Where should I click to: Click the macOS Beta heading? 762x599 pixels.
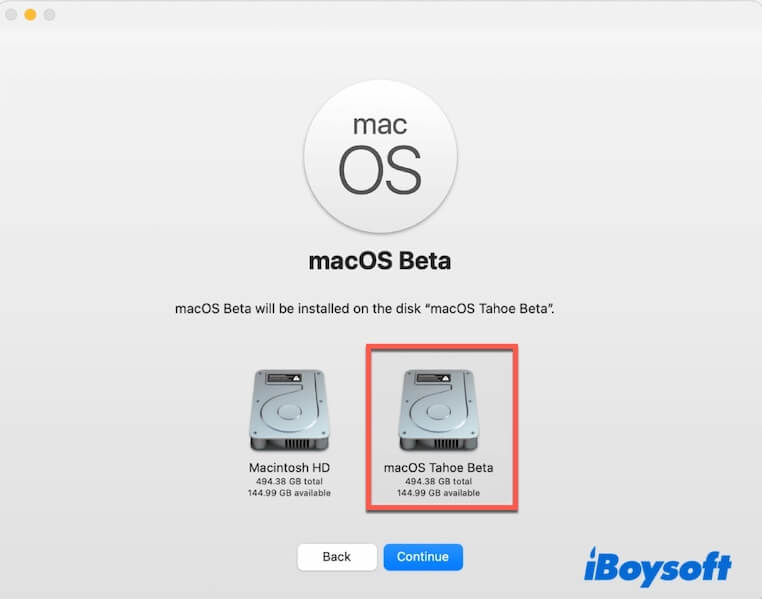pos(380,261)
